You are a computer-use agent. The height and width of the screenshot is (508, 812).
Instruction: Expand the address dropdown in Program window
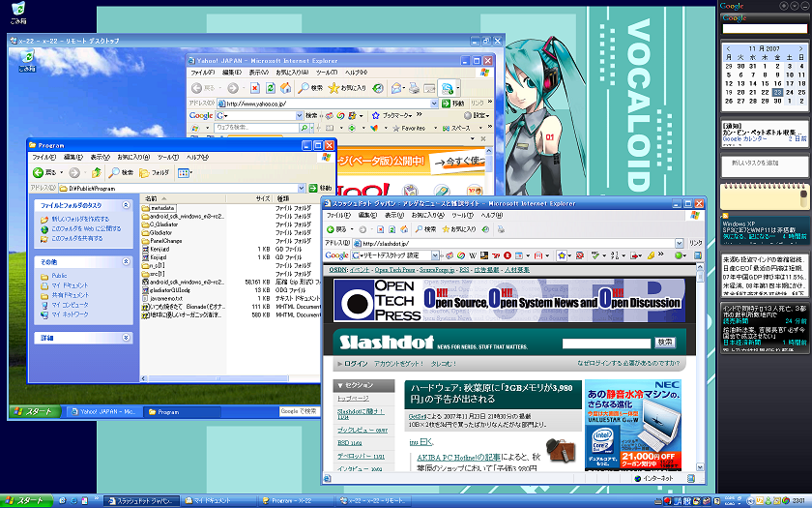301,188
